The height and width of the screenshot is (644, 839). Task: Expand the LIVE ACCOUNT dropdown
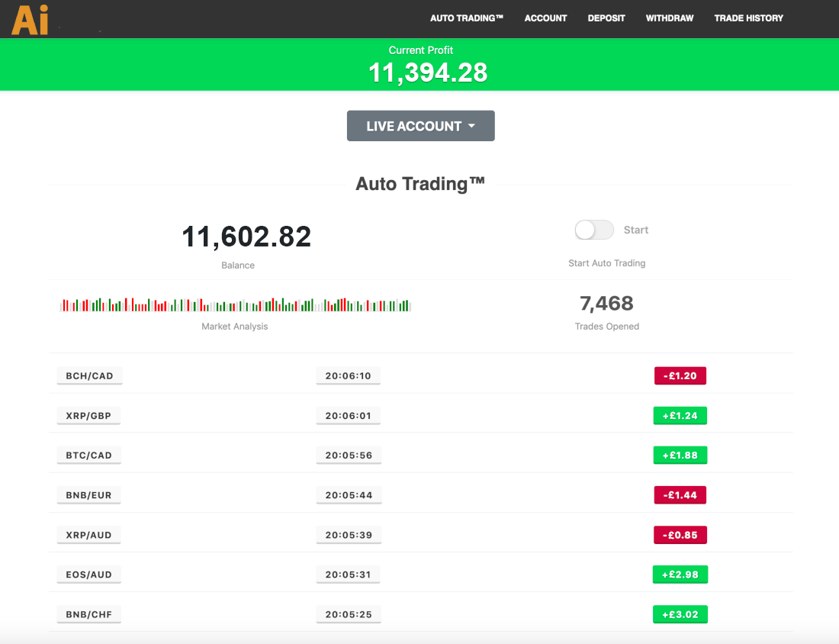click(420, 126)
